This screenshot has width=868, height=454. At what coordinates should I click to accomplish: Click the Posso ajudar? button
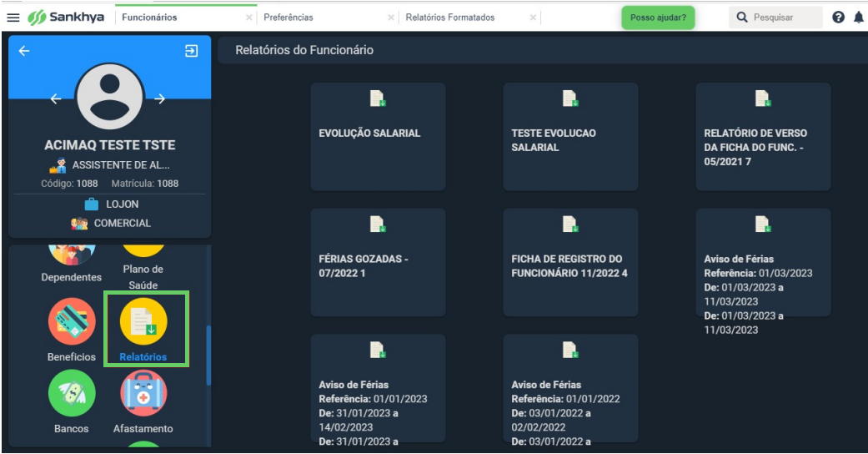tap(658, 18)
